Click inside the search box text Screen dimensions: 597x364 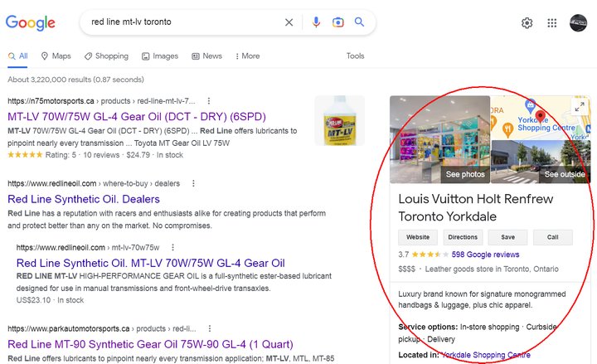tap(131, 22)
